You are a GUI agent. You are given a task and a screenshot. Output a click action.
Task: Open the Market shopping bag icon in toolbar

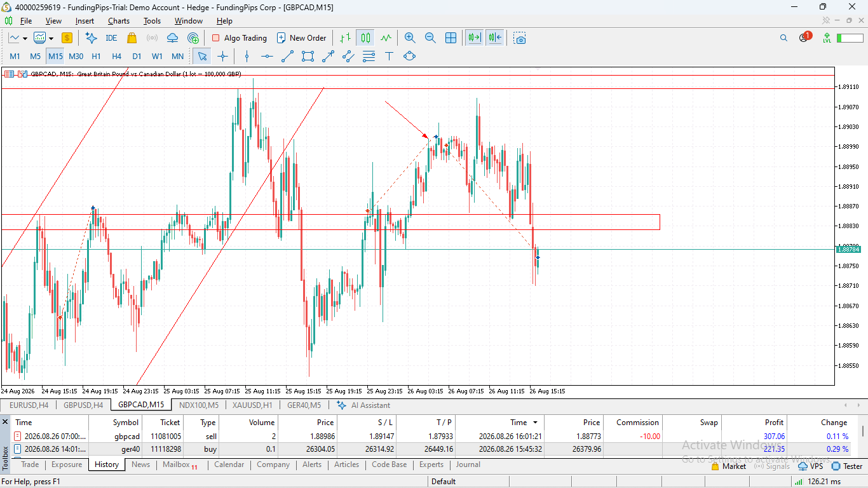(x=132, y=38)
